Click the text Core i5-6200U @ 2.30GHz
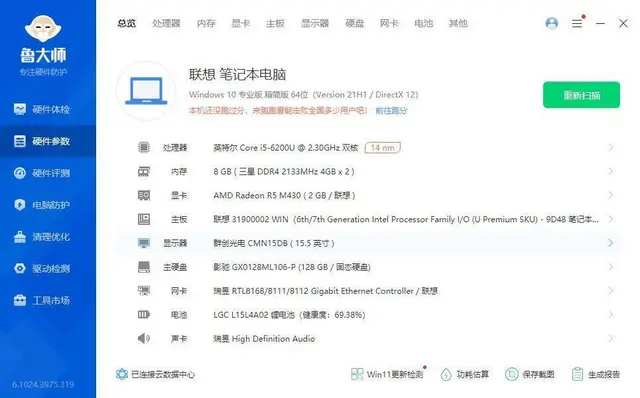 (290, 148)
